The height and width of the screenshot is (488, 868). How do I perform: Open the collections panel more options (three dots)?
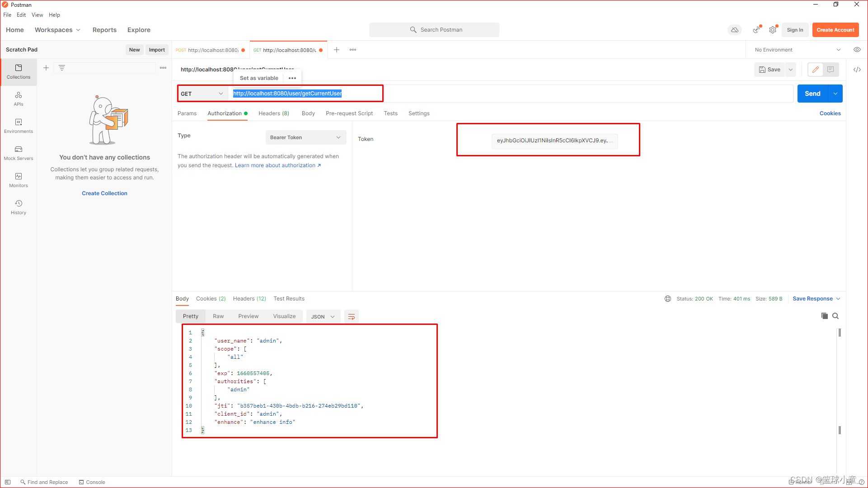pyautogui.click(x=163, y=68)
